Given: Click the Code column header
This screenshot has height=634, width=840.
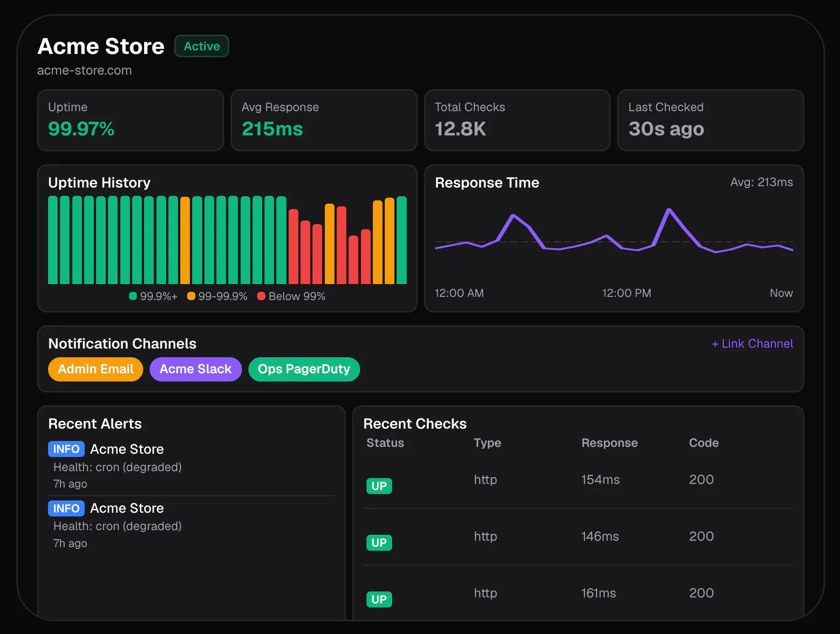Looking at the screenshot, I should pos(704,443).
